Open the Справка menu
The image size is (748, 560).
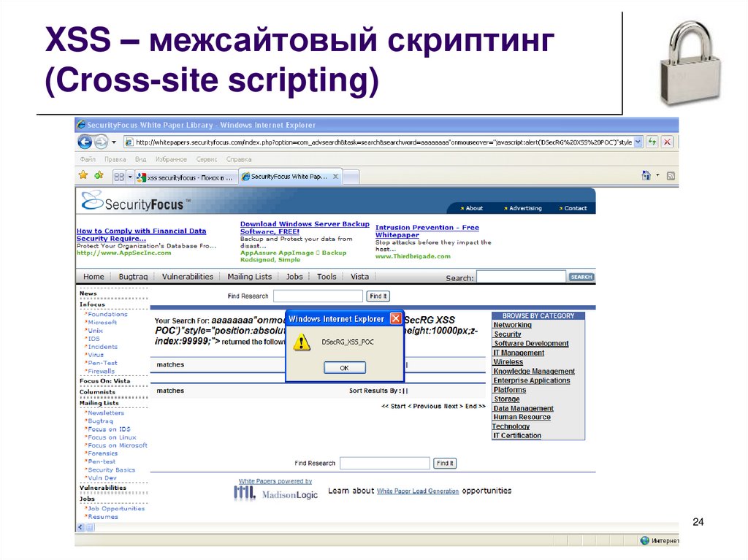click(239, 159)
